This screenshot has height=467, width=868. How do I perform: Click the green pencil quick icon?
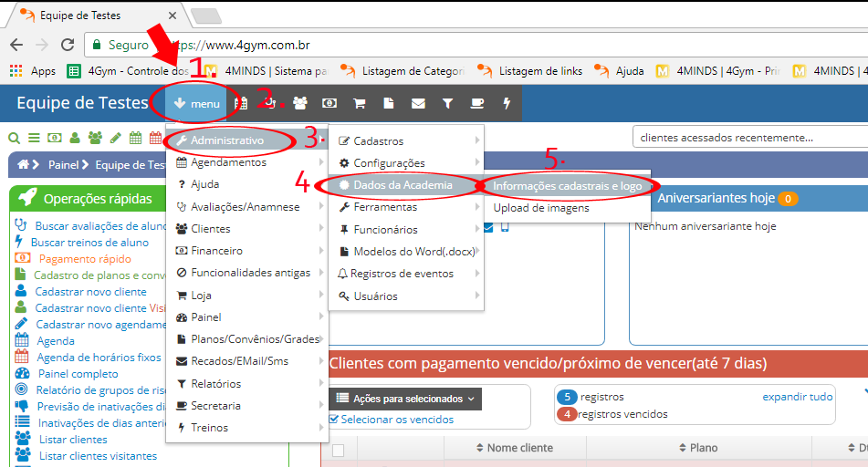point(115,139)
